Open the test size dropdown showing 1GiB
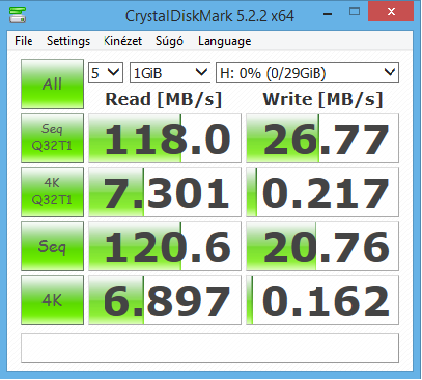The image size is (422, 380). click(x=170, y=72)
